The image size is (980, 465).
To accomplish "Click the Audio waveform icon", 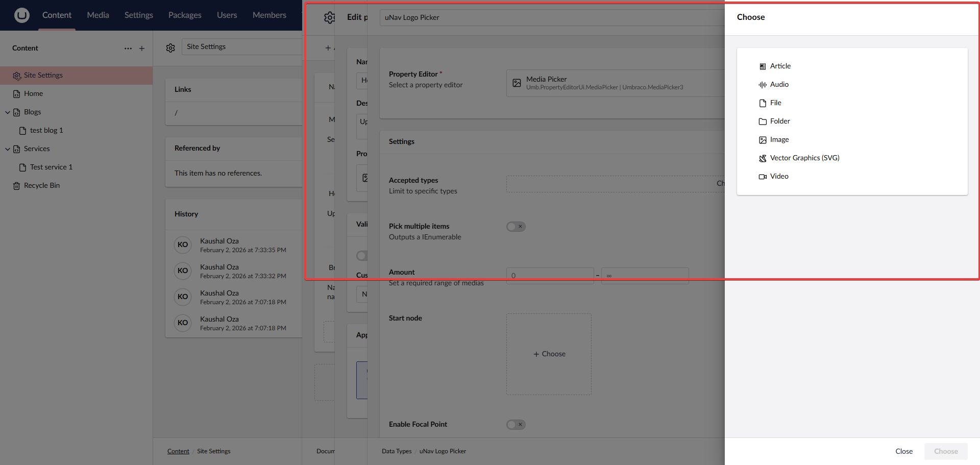I will (763, 85).
